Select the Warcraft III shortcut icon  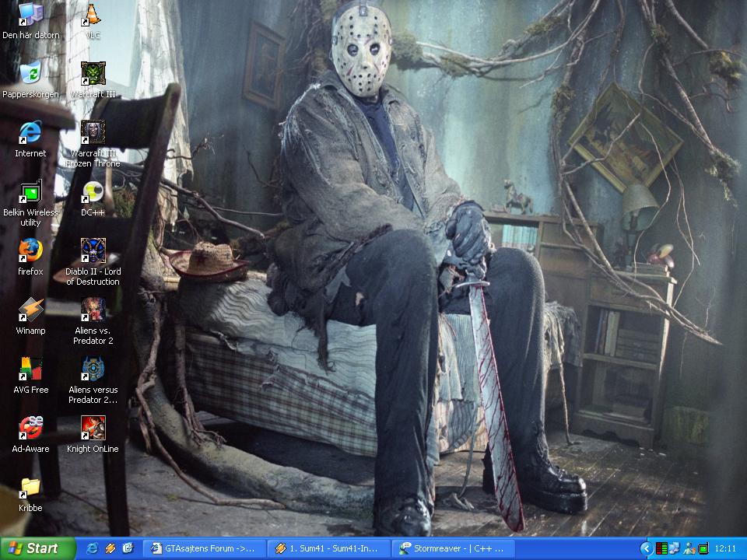pos(93,80)
